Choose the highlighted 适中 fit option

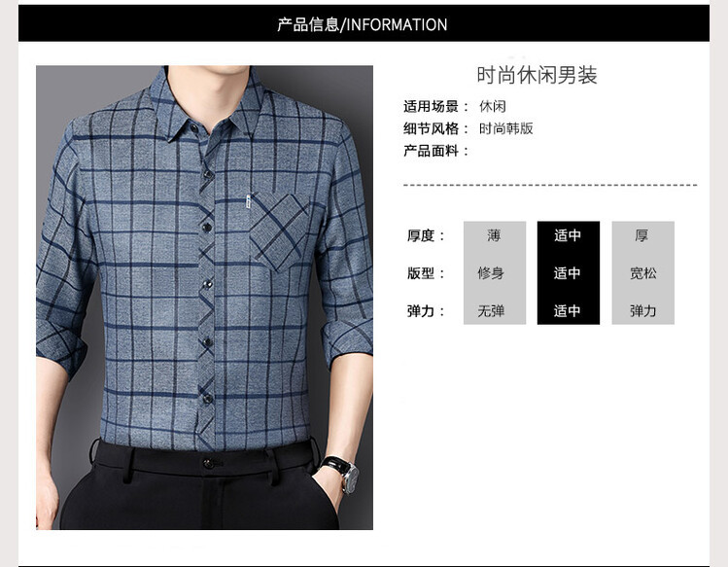[x=569, y=273]
